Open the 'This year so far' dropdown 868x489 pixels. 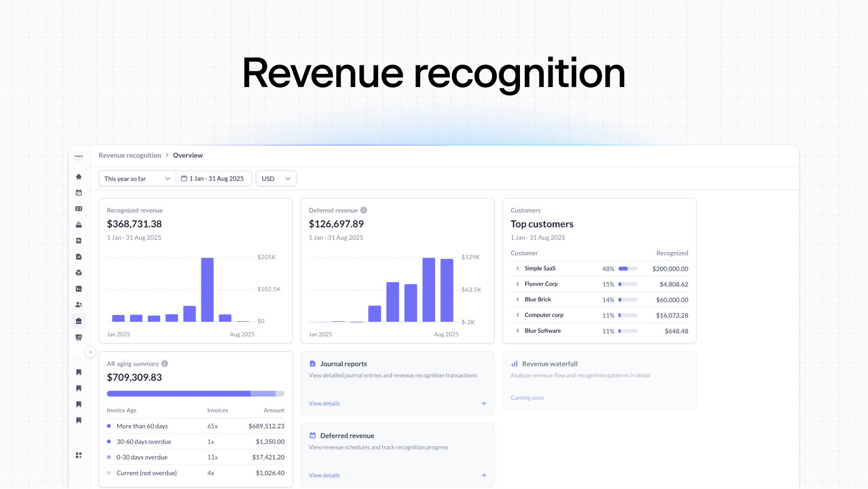tap(137, 179)
